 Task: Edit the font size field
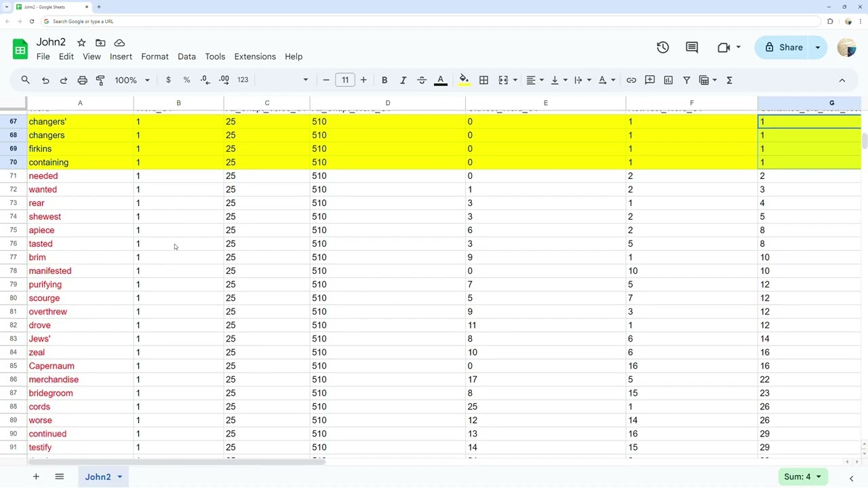(345, 80)
